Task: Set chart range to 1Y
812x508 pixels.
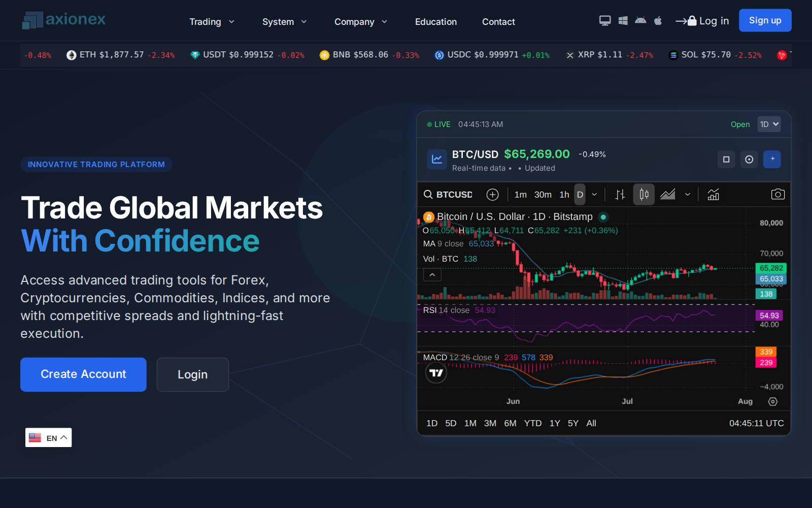Action: pos(555,423)
